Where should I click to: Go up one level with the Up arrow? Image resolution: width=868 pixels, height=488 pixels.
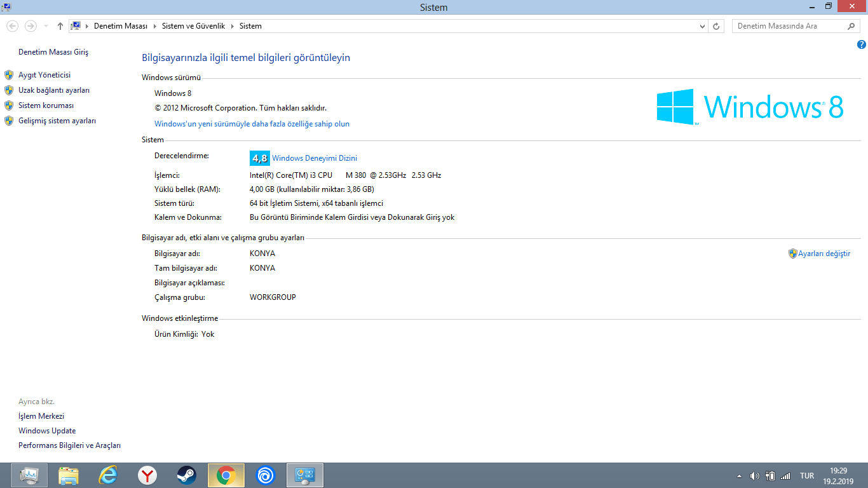click(x=60, y=26)
